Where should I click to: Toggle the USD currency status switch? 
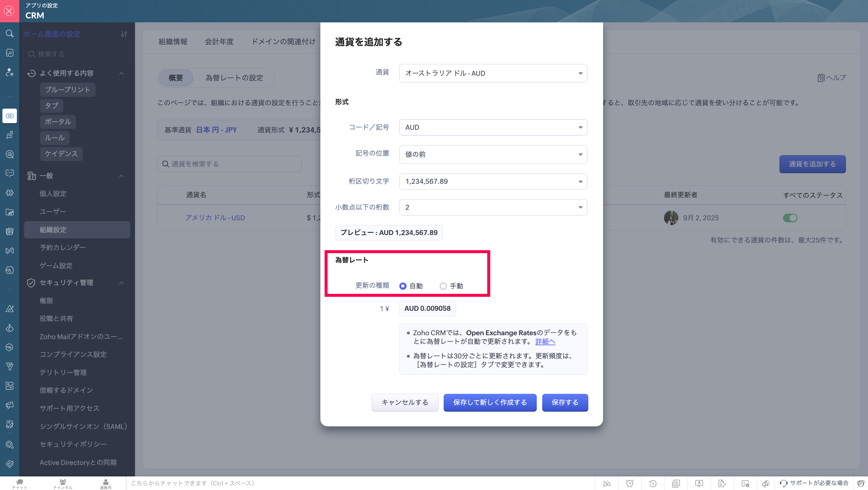click(x=790, y=218)
